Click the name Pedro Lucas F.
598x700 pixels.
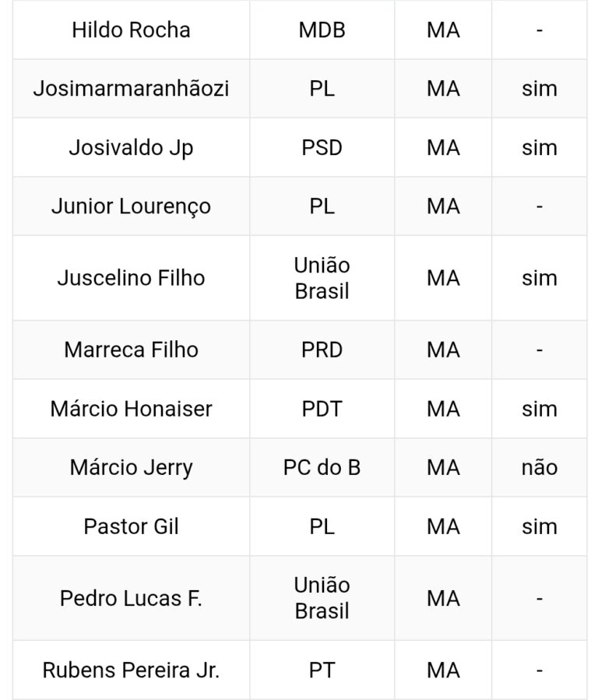[x=131, y=598]
